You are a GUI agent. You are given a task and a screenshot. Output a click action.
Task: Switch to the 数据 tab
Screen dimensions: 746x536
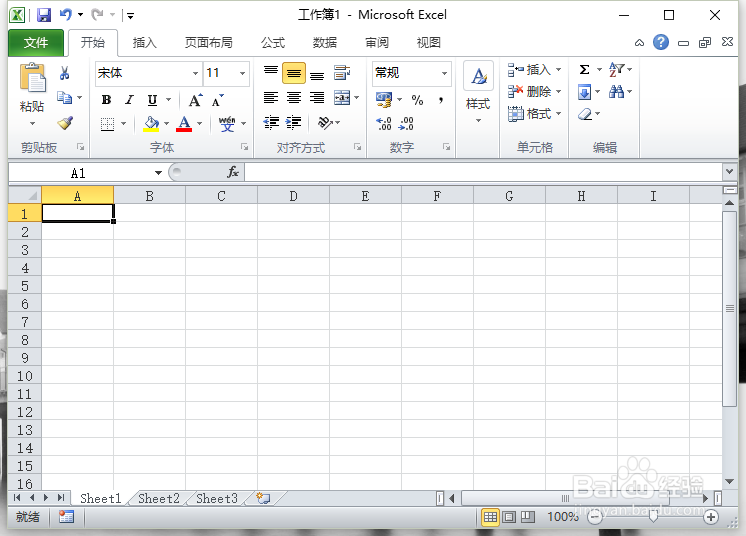[324, 43]
